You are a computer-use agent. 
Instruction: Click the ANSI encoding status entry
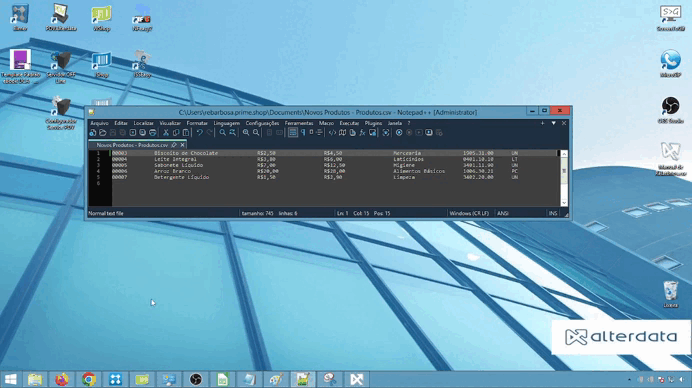(x=503, y=213)
